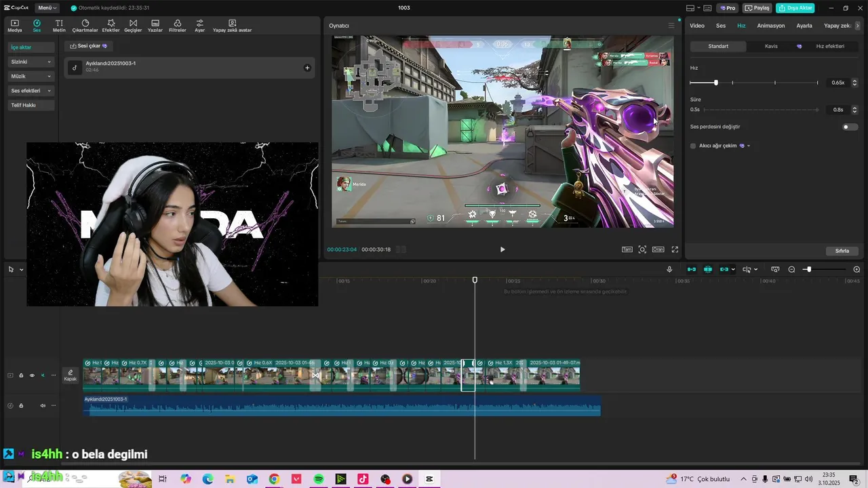Click the Sesi çıkar button
This screenshot has width=868, height=488.
tap(89, 46)
